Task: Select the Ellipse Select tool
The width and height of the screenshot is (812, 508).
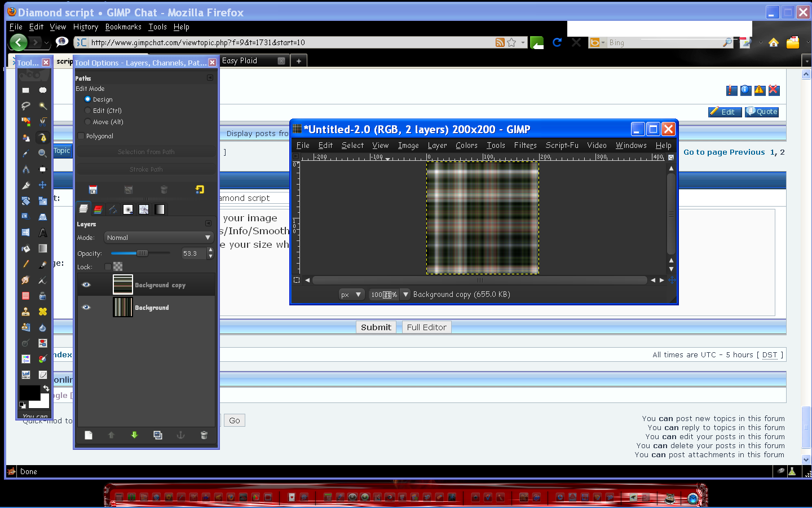Action: (x=42, y=90)
